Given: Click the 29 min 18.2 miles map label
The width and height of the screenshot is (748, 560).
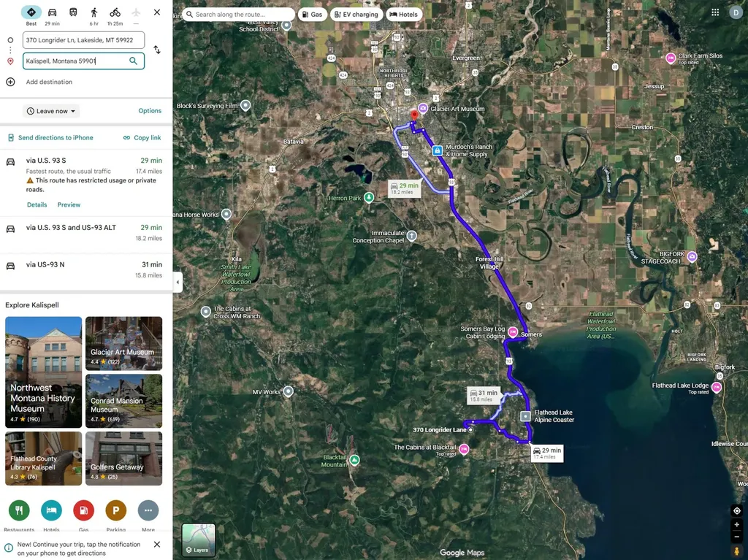Looking at the screenshot, I should click(x=405, y=188).
